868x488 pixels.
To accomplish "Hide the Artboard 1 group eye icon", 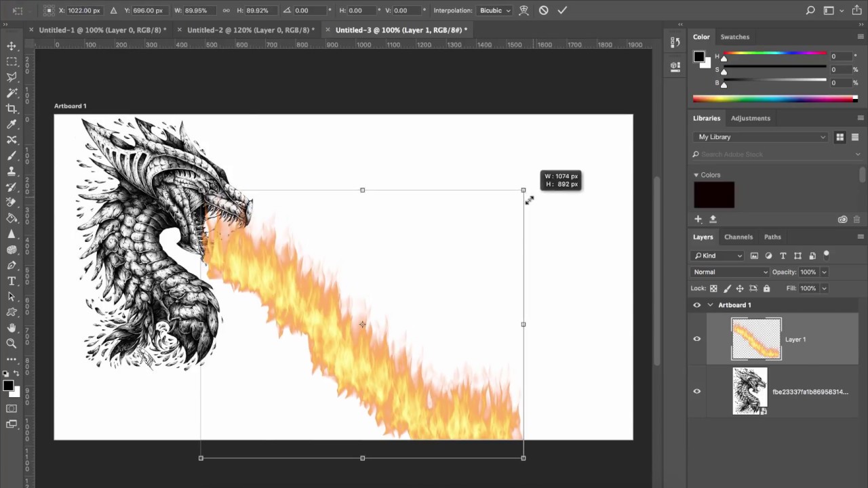I will (x=696, y=305).
